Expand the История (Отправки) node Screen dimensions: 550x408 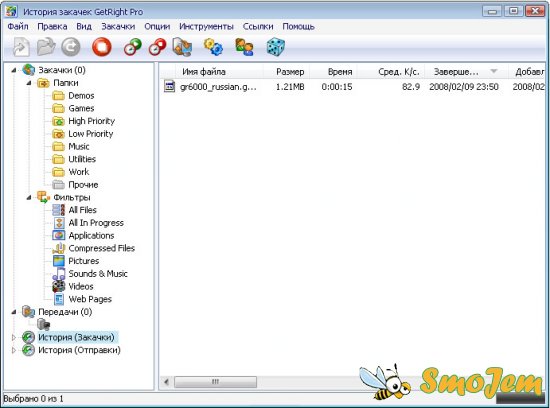14,350
